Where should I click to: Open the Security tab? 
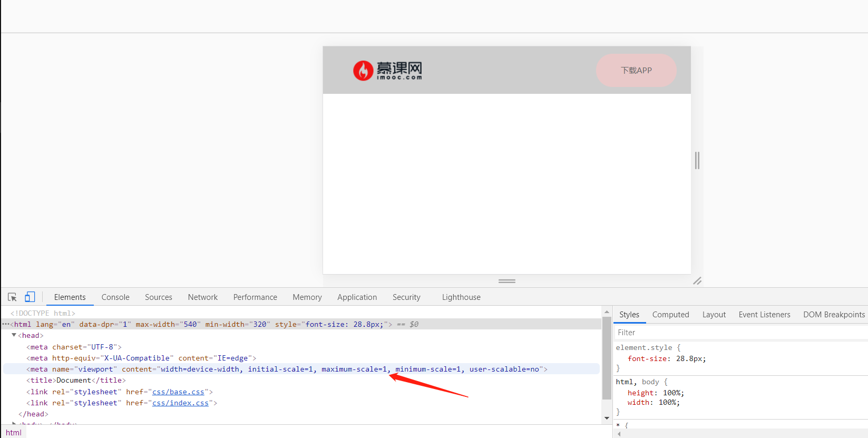(x=406, y=297)
